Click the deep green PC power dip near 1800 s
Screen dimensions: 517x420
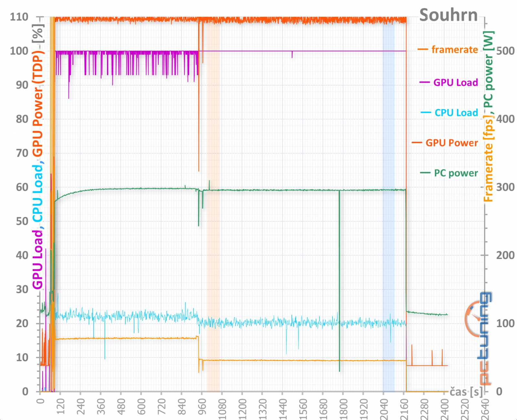339,281
